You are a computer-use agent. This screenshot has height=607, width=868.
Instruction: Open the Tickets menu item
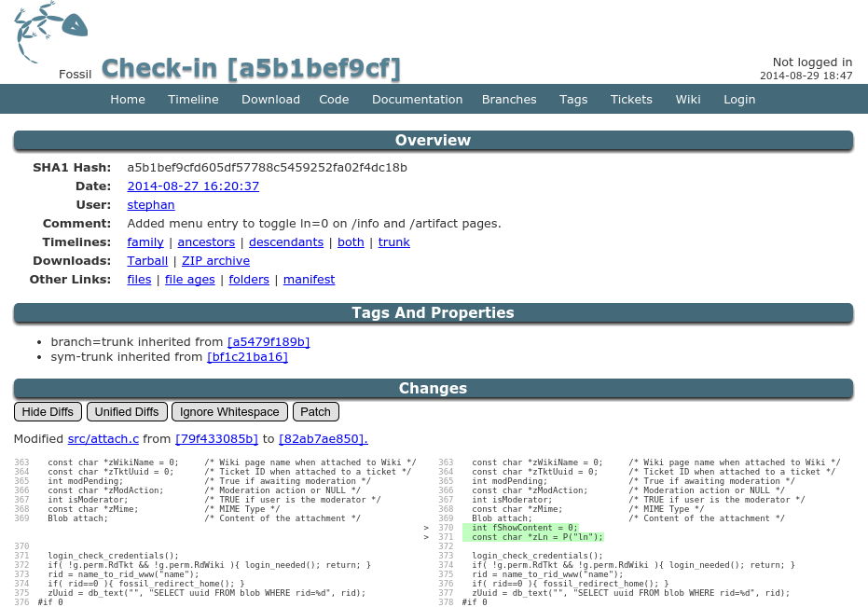631,100
